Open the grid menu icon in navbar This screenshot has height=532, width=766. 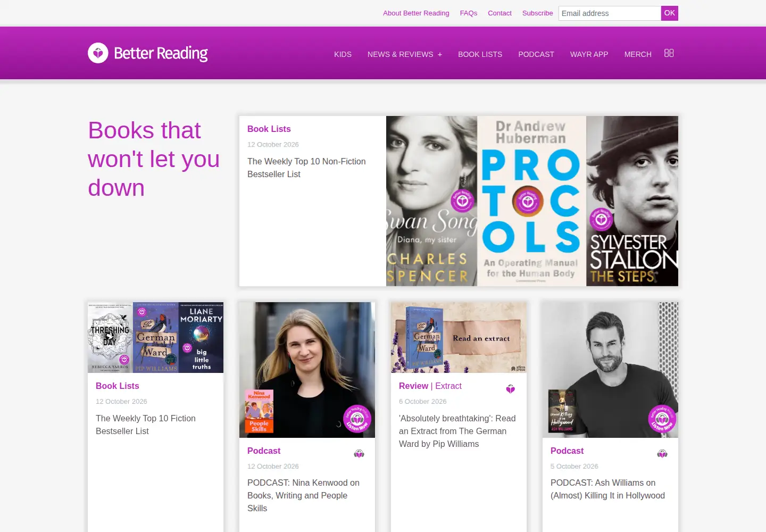(669, 53)
